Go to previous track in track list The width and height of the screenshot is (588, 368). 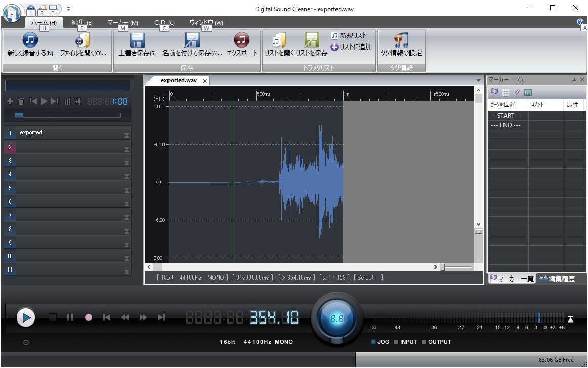(33, 101)
